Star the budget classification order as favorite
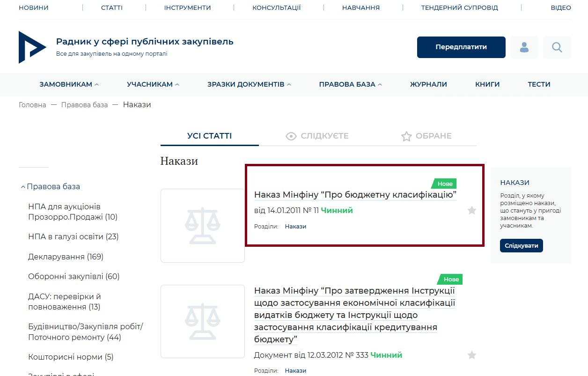 pos(471,211)
